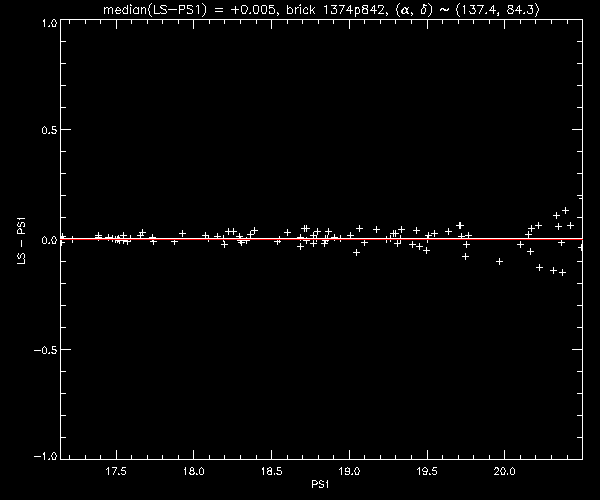Click the 'LS - PS1' y-axis label
Screen dimensions: 600x500
pyautogui.click(x=22, y=240)
